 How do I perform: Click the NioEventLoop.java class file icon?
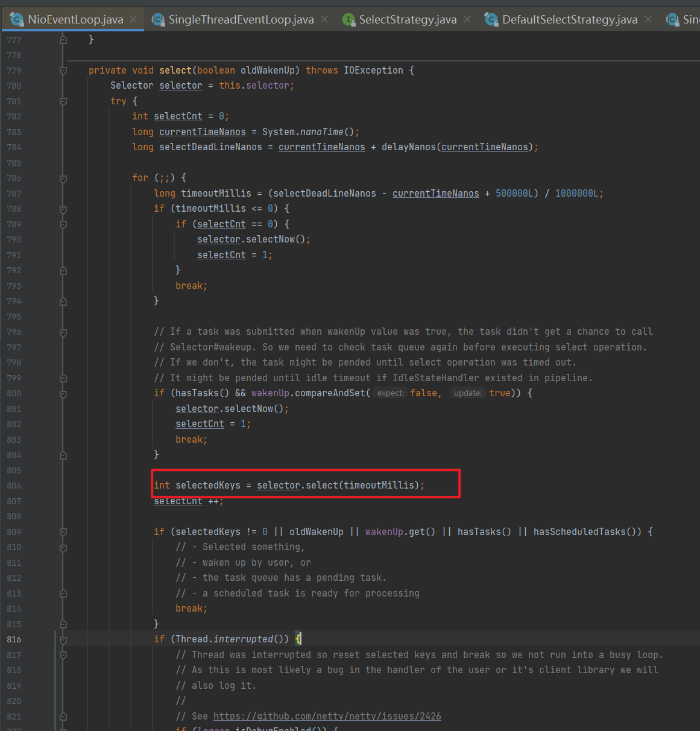coord(17,20)
